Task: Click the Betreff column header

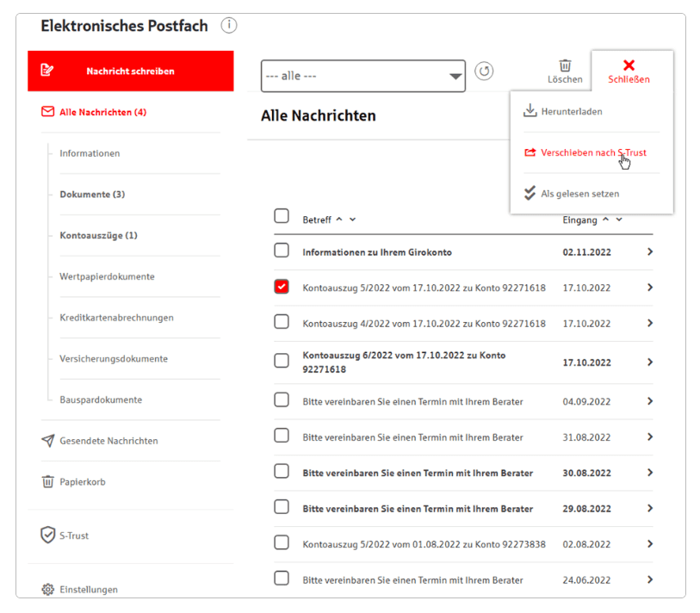Action: click(x=317, y=220)
